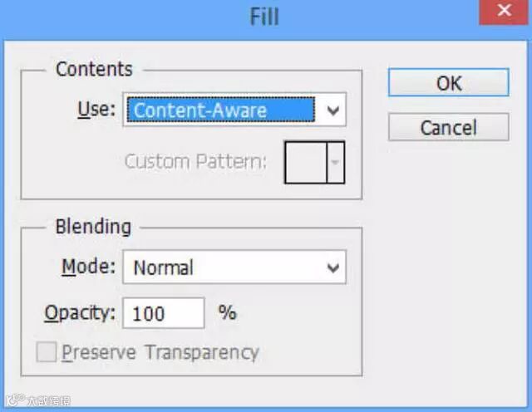Viewport: 532px width, 412px height.
Task: Click the Custom Pattern preview swatch
Action: (304, 161)
